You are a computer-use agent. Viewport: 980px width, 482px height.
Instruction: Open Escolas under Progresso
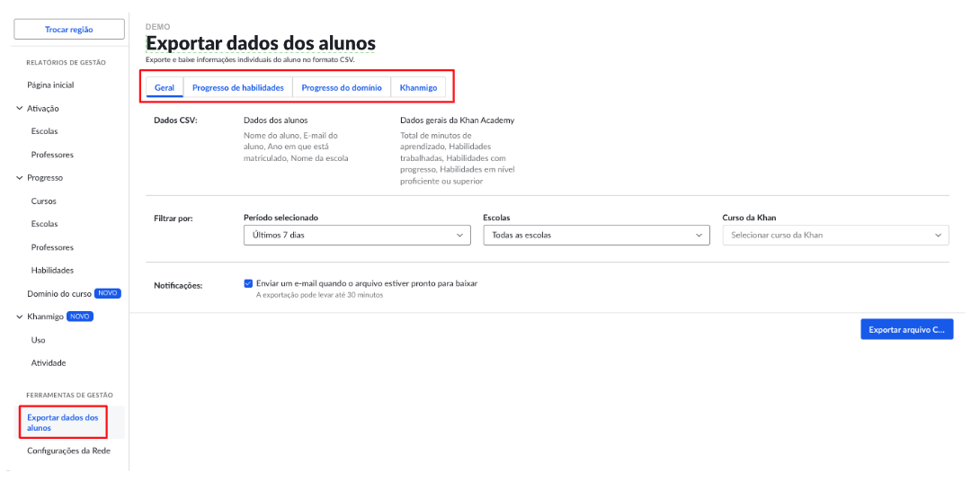pos(44,224)
